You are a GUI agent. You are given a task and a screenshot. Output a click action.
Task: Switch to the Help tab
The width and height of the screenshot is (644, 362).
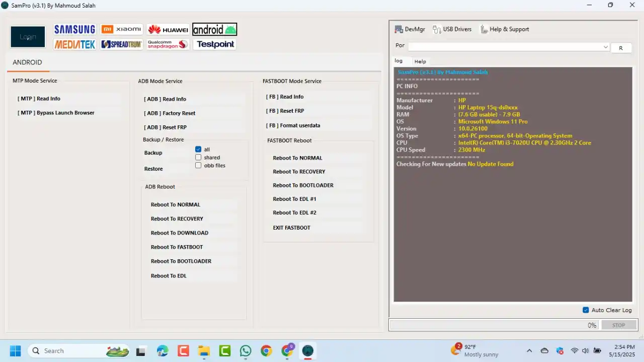[420, 61]
